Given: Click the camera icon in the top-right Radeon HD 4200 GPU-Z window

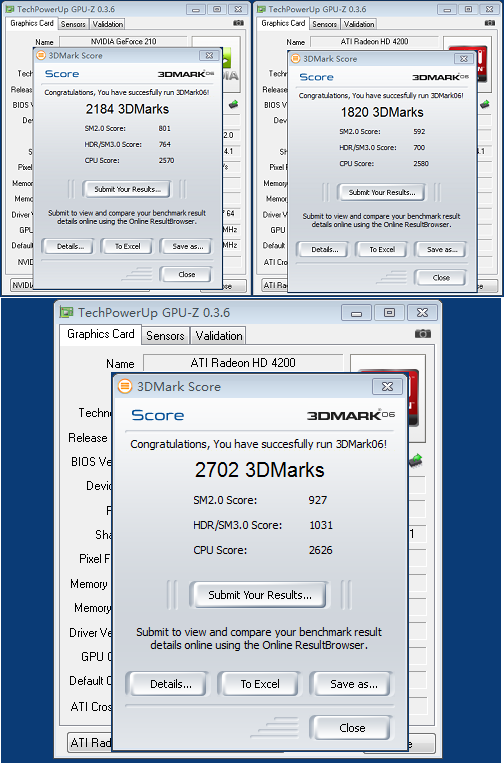Looking at the screenshot, I should (490, 23).
